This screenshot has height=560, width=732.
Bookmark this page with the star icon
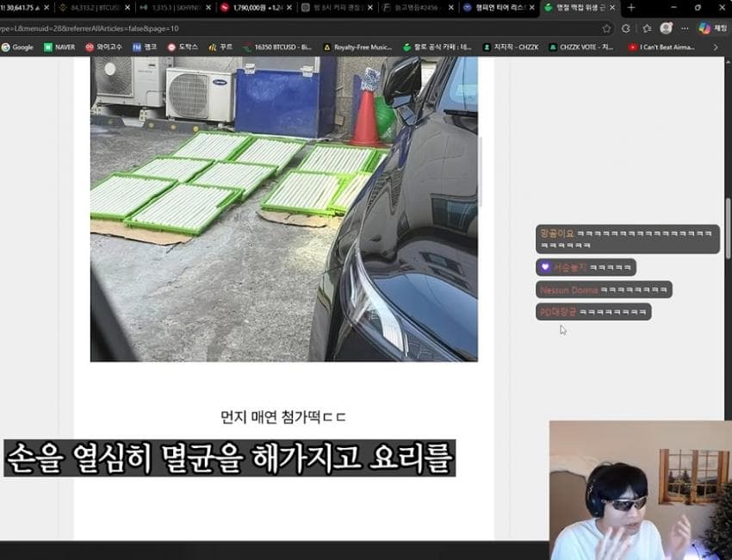click(x=606, y=28)
